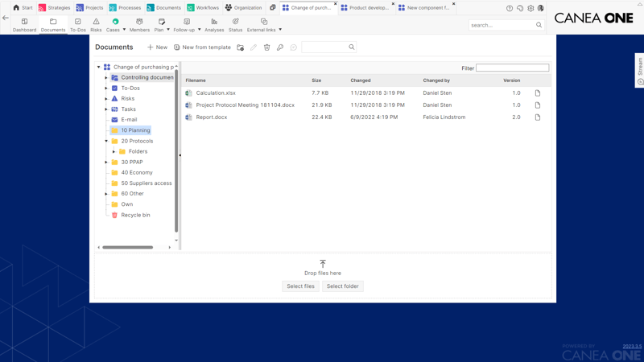Open the Risks toolbar icon
This screenshot has width=644, height=362.
click(96, 25)
